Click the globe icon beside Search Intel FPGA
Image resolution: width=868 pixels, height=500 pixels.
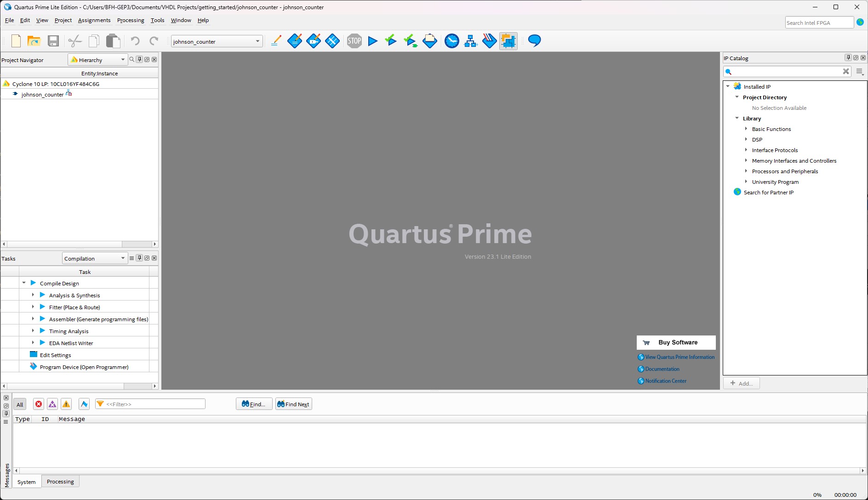click(x=860, y=23)
